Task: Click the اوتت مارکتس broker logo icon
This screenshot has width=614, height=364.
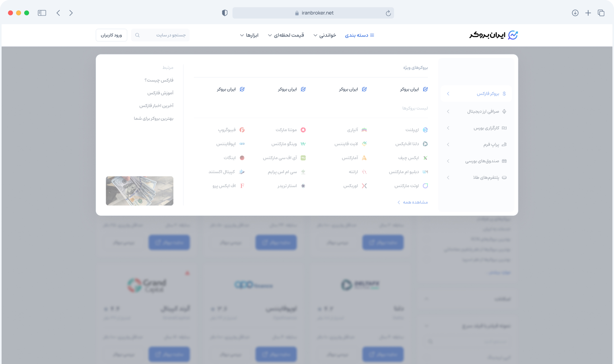Action: click(425, 186)
